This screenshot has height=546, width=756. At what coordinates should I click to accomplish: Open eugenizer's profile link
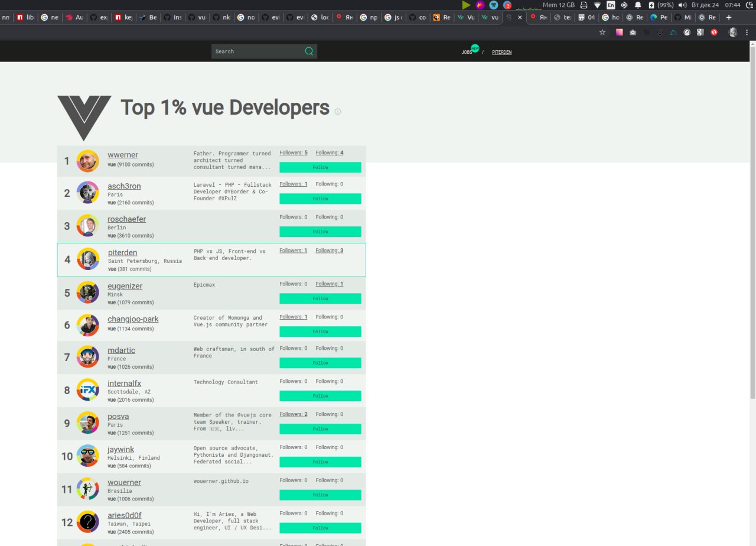[125, 286]
